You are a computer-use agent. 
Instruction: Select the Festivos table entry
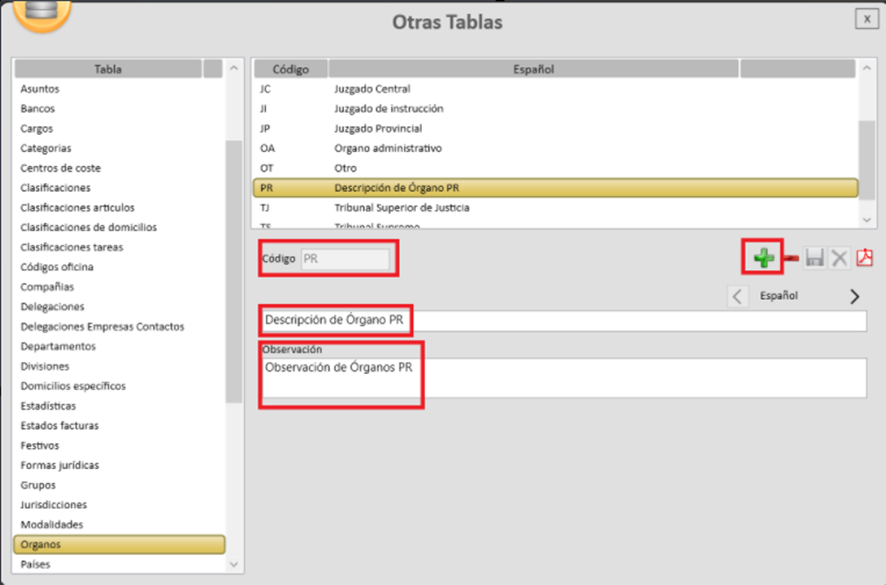(x=40, y=445)
